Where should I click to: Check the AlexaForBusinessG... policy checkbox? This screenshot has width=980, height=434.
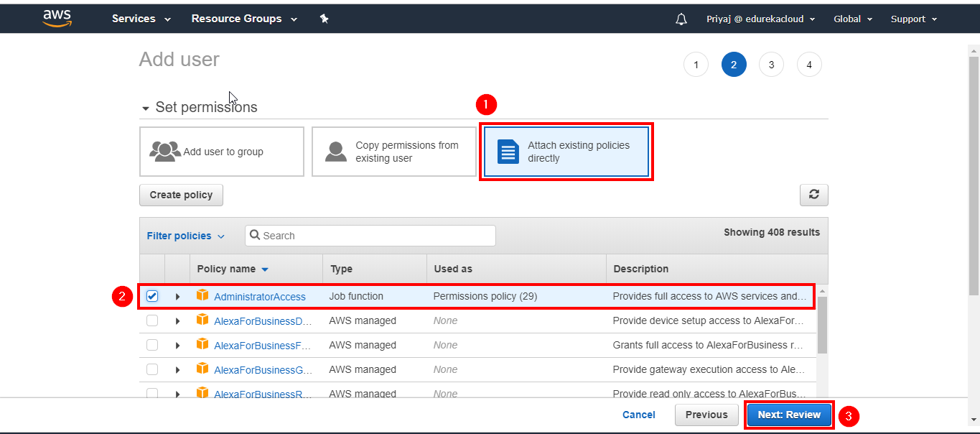coord(152,369)
